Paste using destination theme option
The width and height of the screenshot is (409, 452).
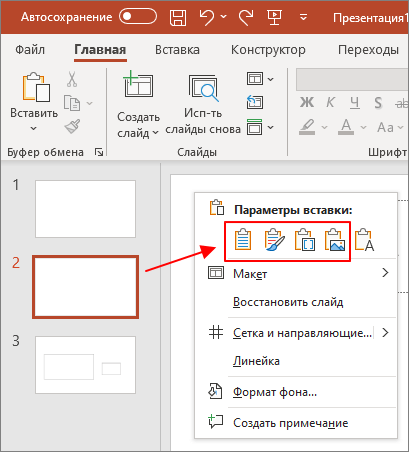point(243,240)
